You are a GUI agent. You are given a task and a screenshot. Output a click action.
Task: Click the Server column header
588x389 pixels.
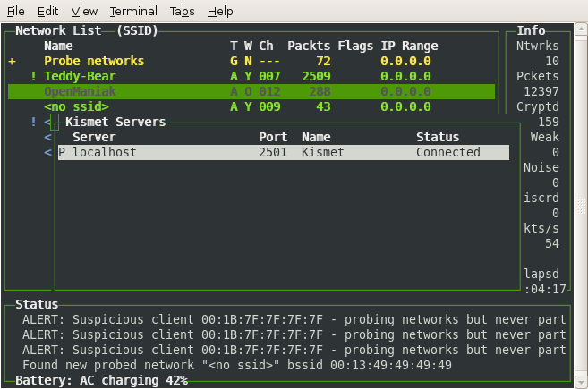point(94,137)
